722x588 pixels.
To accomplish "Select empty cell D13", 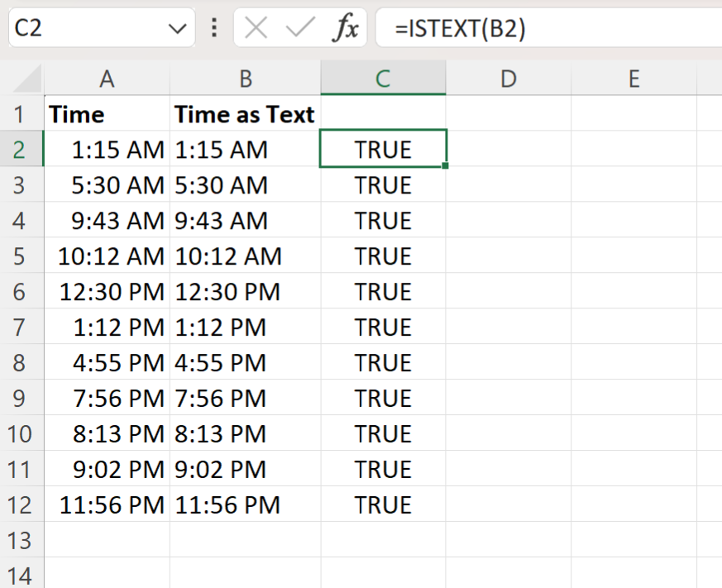I will [x=508, y=540].
